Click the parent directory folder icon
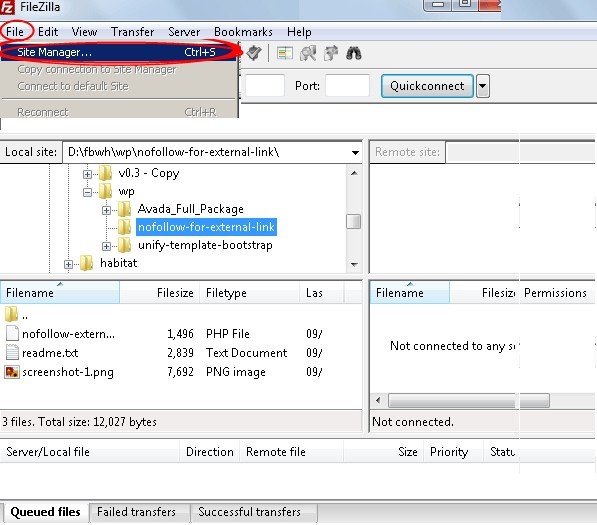The image size is (597, 525). pyautogui.click(x=11, y=314)
